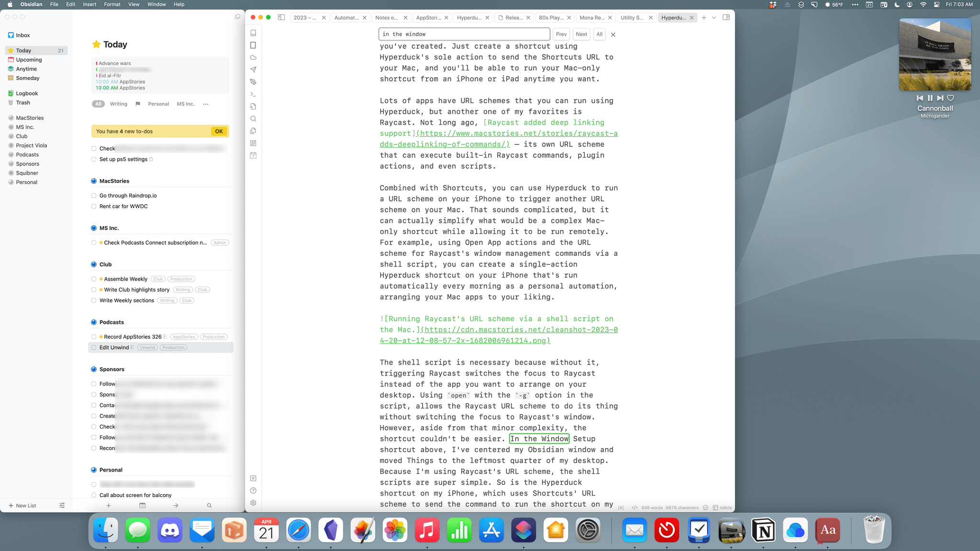
Task: Check off 'Write Club highlights story' to-do
Action: click(x=94, y=290)
